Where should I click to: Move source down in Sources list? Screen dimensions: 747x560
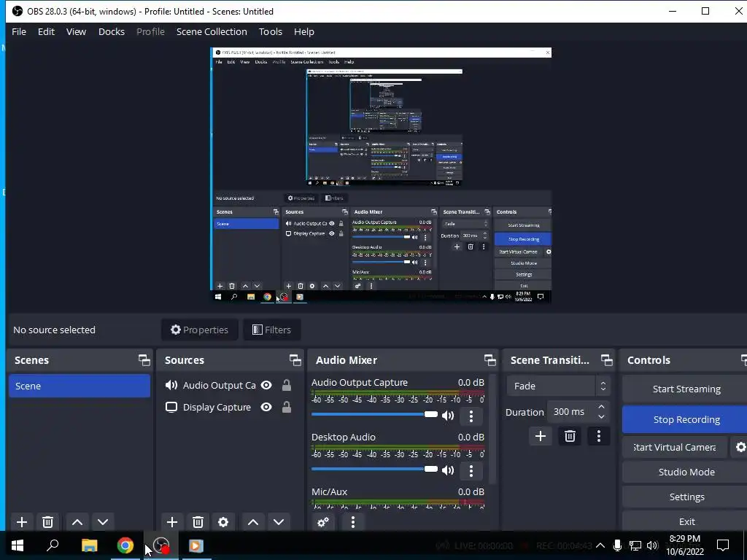(x=279, y=522)
